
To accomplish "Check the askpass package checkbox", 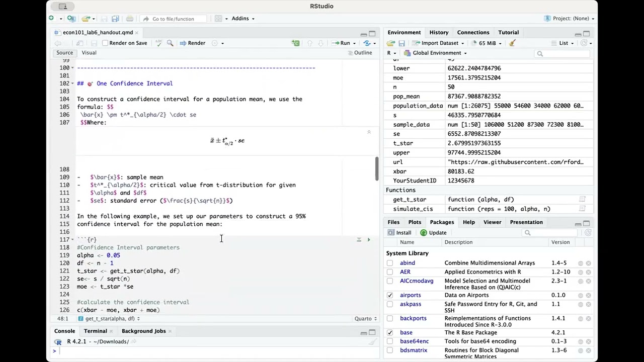I will 390,304.
